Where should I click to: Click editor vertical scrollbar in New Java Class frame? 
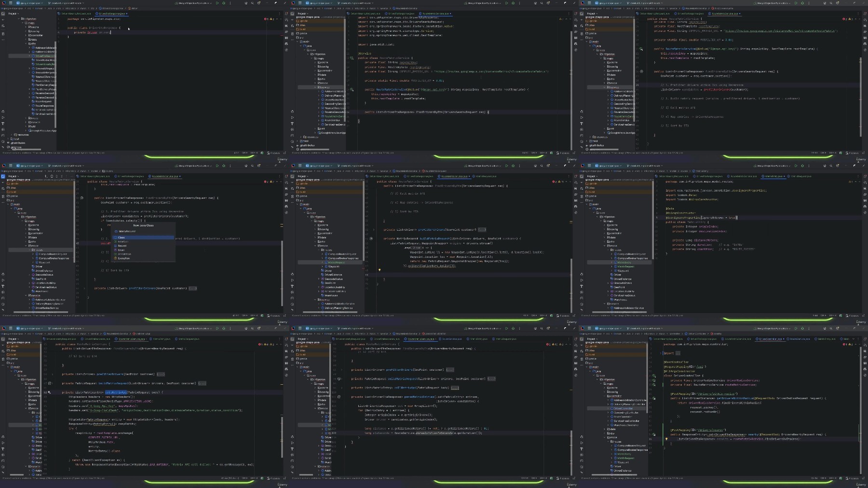click(282, 273)
